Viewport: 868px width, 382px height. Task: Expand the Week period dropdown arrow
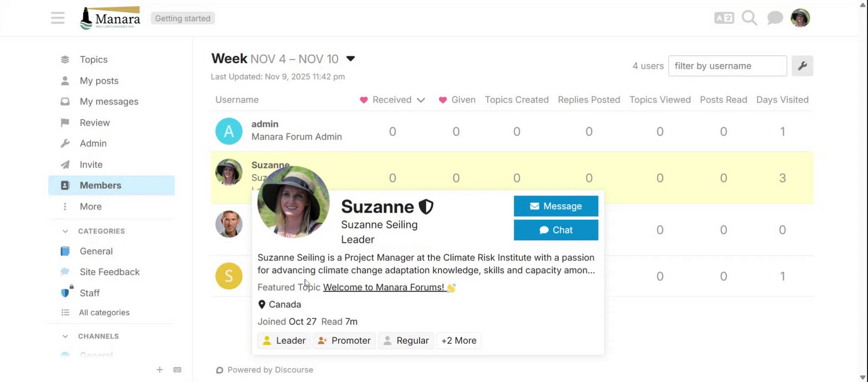coord(351,59)
